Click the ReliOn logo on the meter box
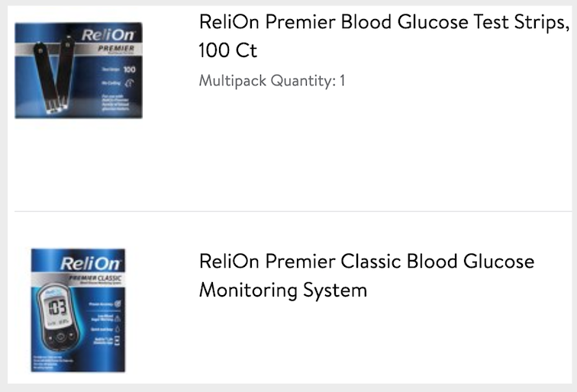The image size is (577, 392). (78, 264)
